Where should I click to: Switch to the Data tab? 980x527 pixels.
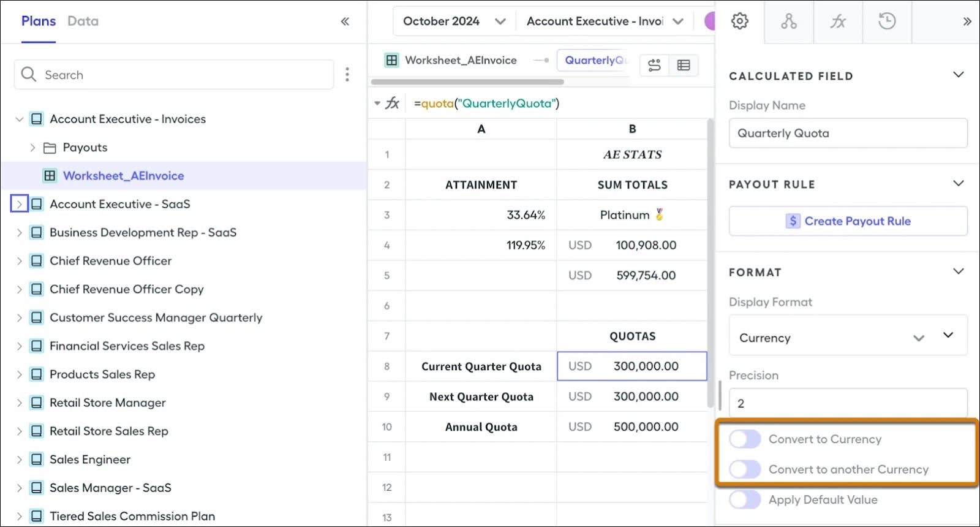point(83,21)
